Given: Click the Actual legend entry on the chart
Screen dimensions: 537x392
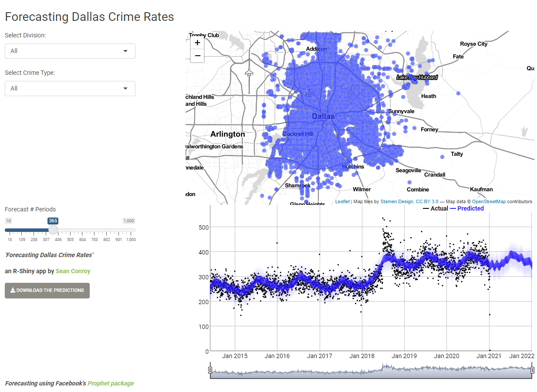Looking at the screenshot, I should pyautogui.click(x=436, y=208).
